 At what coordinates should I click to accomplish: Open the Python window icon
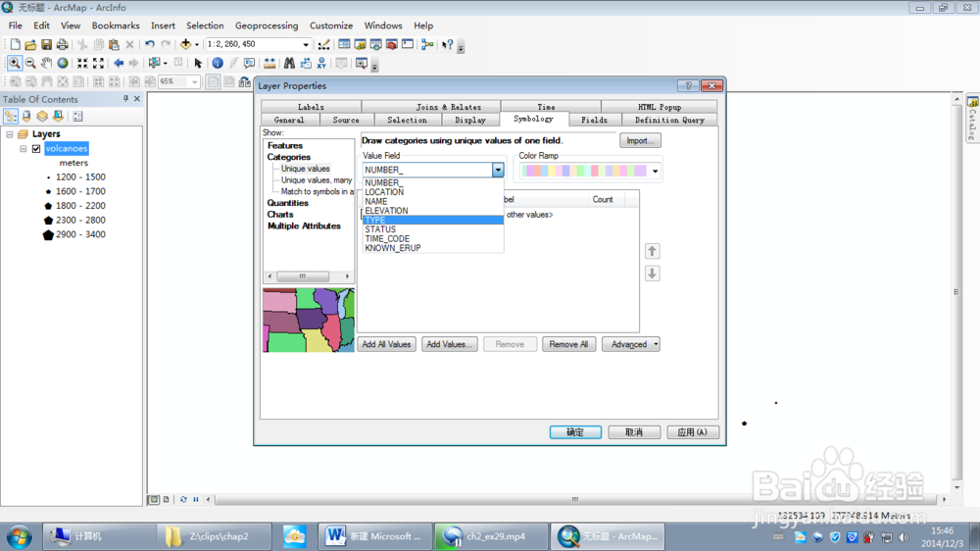(408, 44)
